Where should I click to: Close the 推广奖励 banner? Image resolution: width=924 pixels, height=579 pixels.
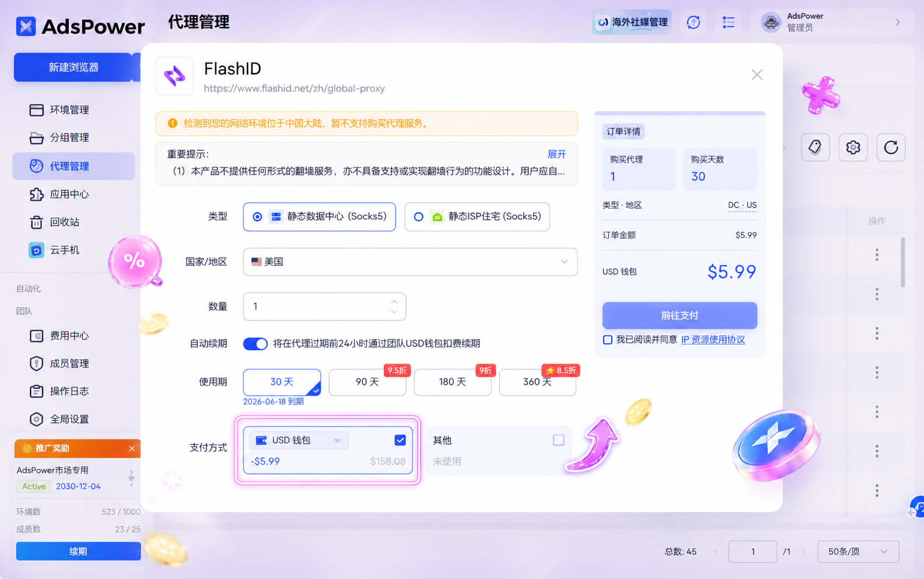point(132,448)
